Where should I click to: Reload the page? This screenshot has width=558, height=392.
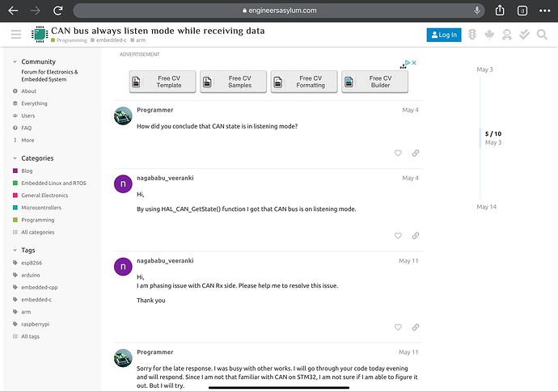pyautogui.click(x=58, y=11)
